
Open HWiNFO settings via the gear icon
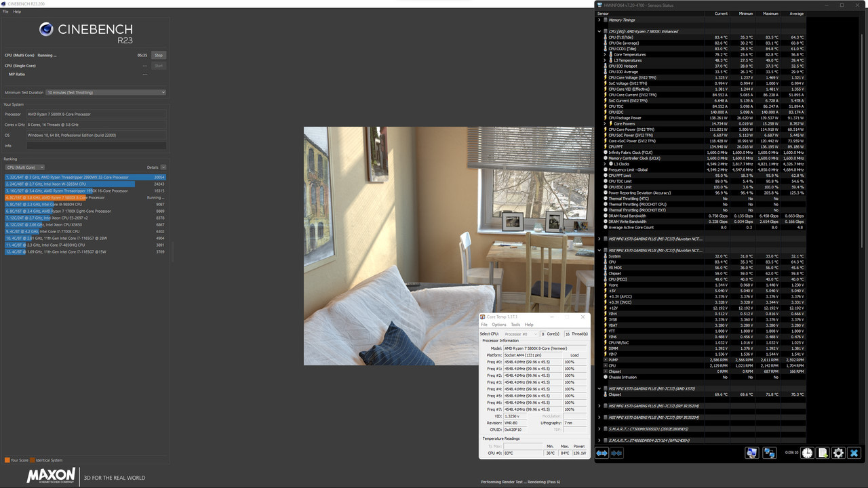(839, 452)
